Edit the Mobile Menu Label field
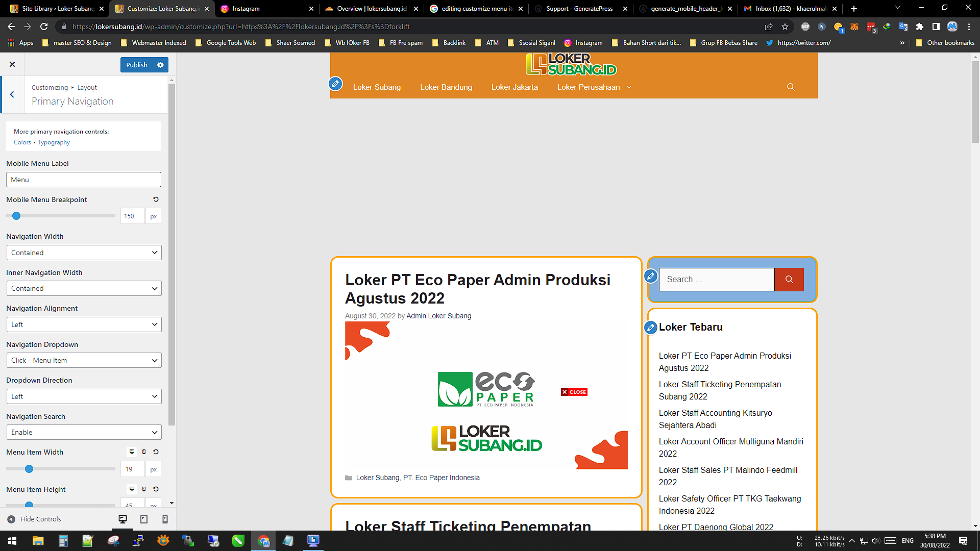 [x=84, y=180]
